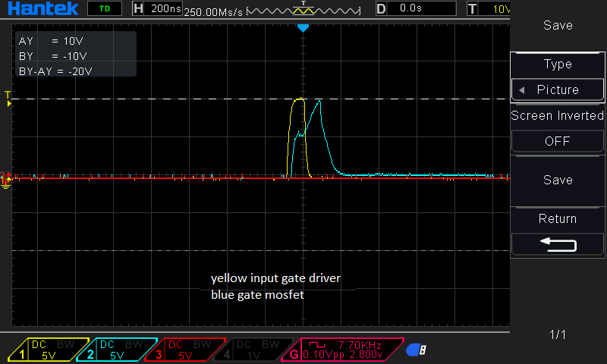This screenshot has height=364, width=607.
Task: Click the 'yellow input gate driver' annotation
Action: point(275,278)
